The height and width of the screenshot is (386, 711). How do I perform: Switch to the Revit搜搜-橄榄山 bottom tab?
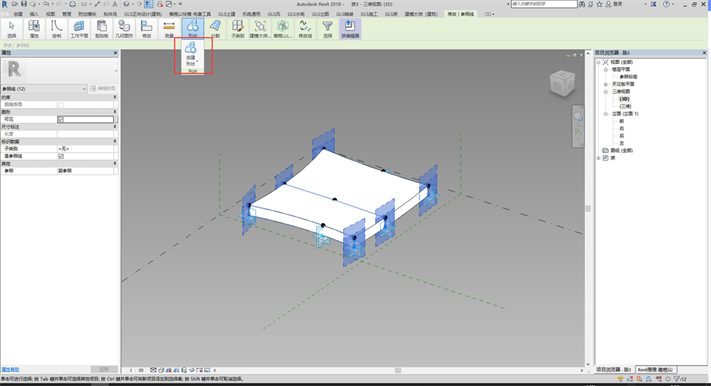[x=655, y=370]
